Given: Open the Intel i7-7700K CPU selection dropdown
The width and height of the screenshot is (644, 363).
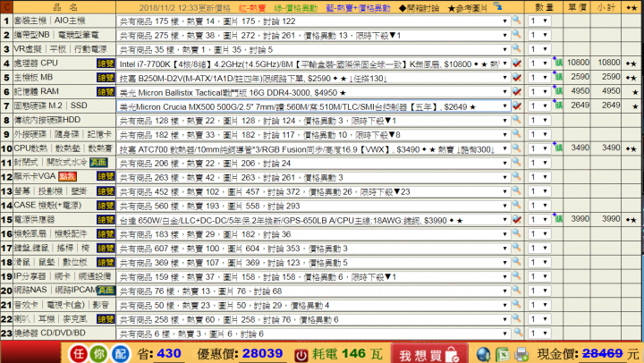Looking at the screenshot, I should (313, 63).
